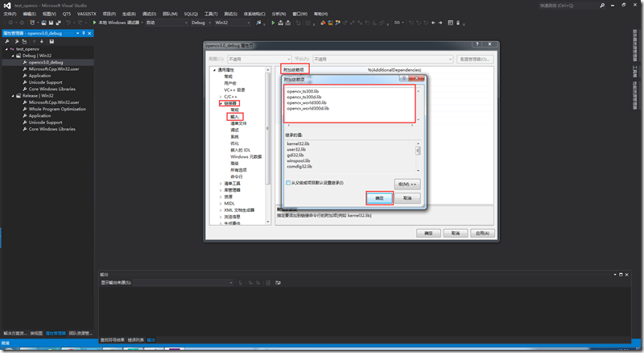Select 输入 under the linker node
This screenshot has width=644, height=353.
pyautogui.click(x=234, y=117)
